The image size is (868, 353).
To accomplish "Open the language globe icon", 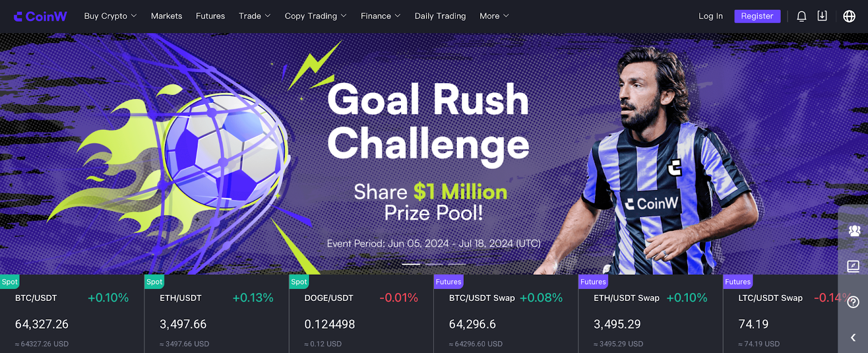I will pyautogui.click(x=849, y=16).
